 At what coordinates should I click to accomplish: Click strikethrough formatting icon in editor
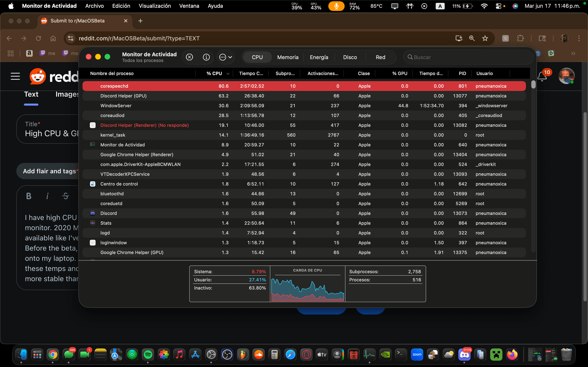click(x=66, y=196)
